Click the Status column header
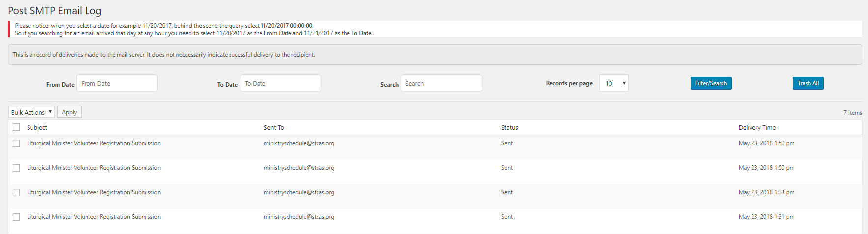Screen dimensions: 868x234 [509, 127]
